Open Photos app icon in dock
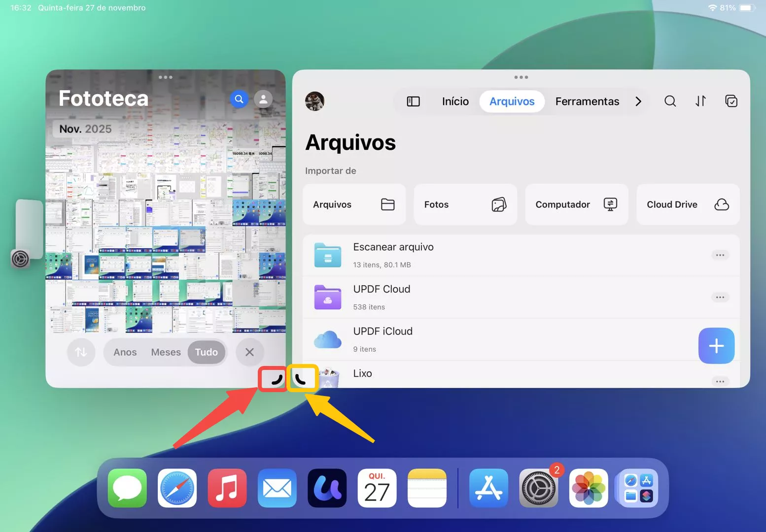 point(589,488)
